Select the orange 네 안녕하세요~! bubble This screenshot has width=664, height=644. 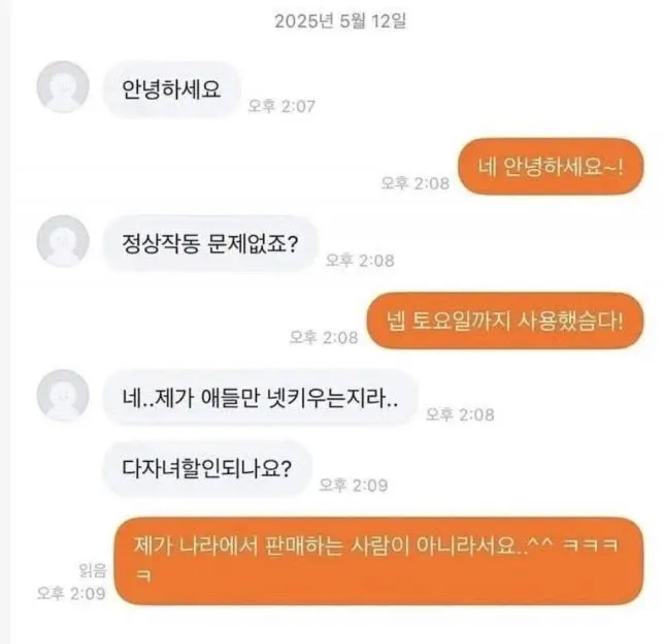pos(550,166)
